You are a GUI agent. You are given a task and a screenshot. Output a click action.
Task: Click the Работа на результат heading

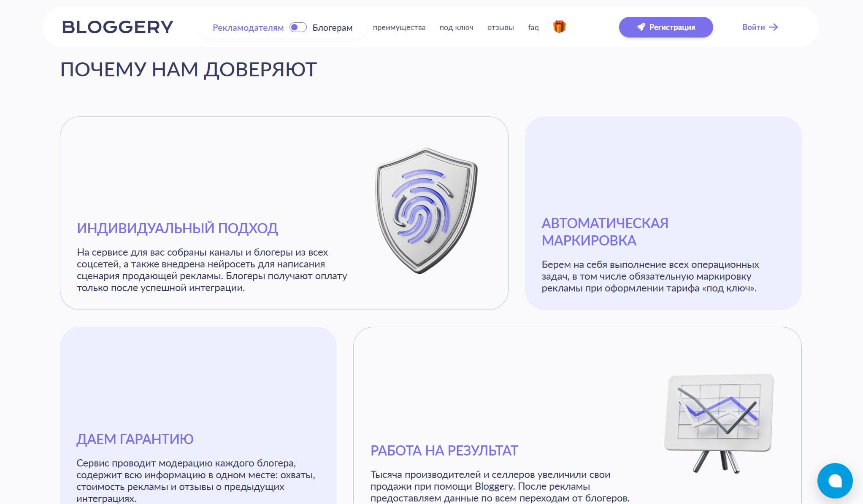click(444, 450)
